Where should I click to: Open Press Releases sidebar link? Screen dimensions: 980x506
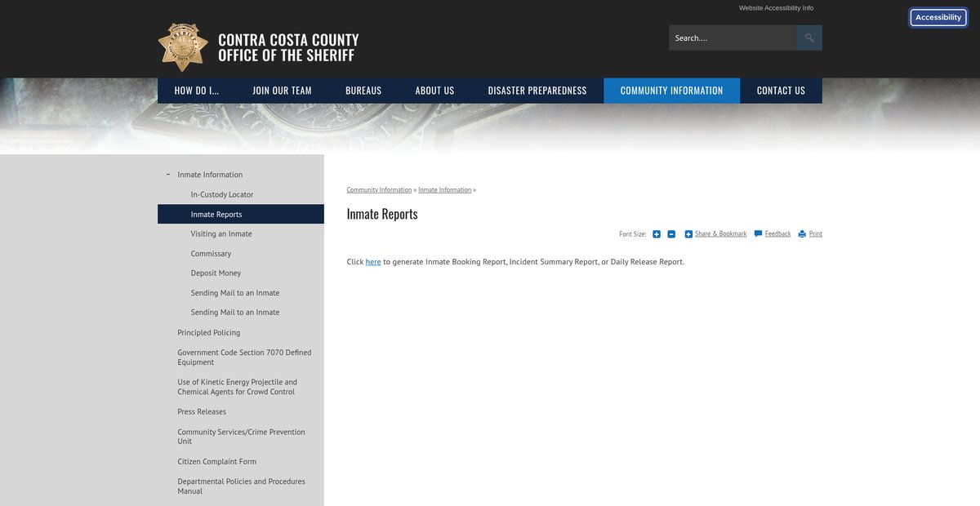point(202,412)
